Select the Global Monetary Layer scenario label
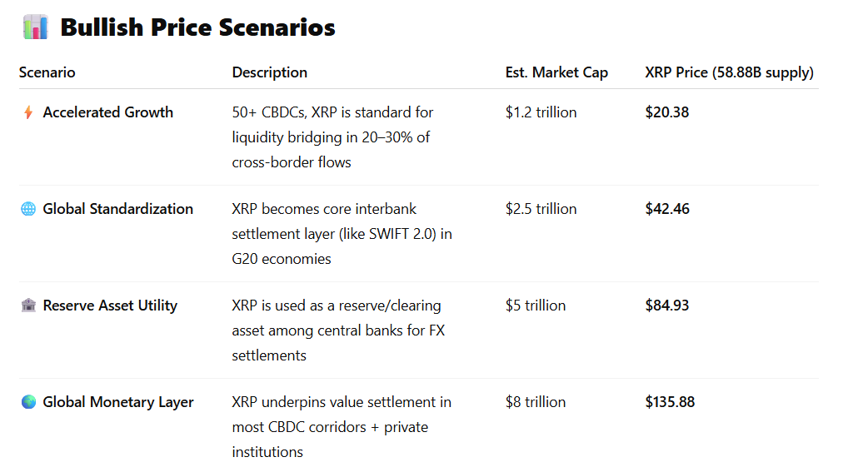 coord(117,402)
